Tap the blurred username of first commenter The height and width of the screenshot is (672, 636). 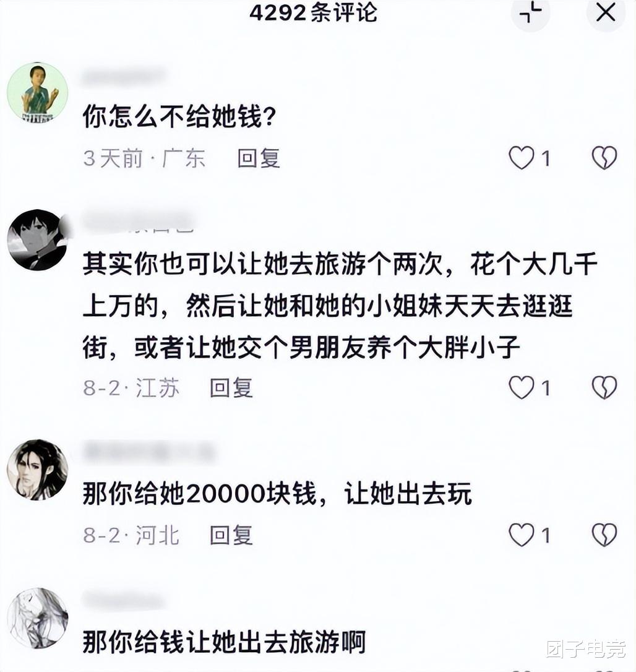[124, 77]
